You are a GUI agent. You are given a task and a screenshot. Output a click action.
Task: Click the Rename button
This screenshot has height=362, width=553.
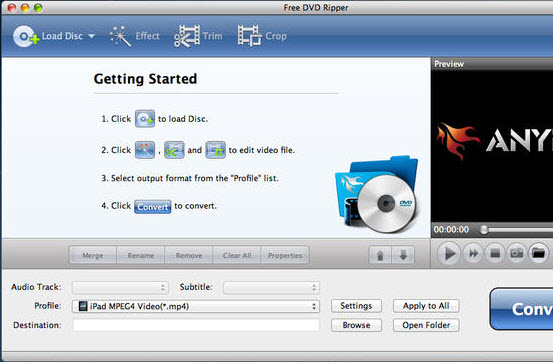point(141,255)
